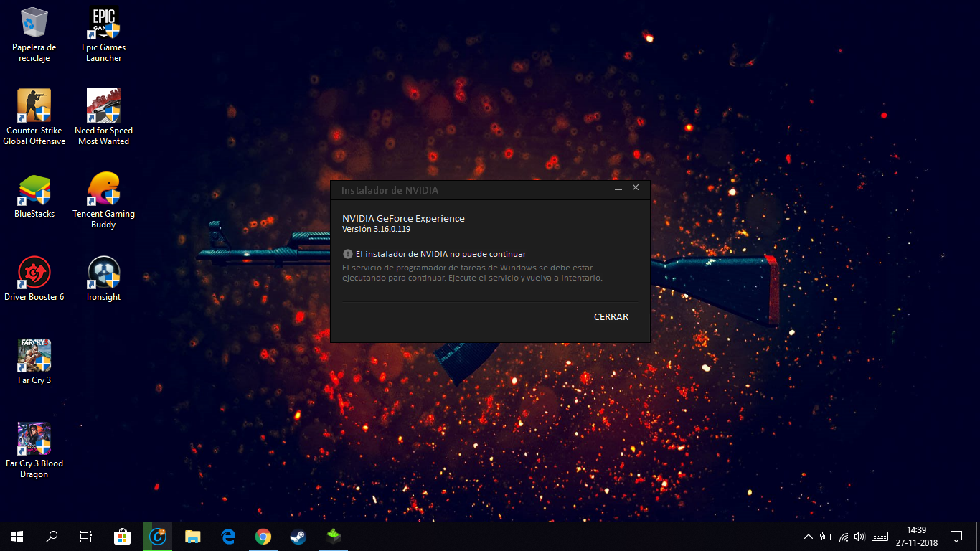This screenshot has width=980, height=551.
Task: Open Steam from the taskbar
Action: (x=298, y=537)
